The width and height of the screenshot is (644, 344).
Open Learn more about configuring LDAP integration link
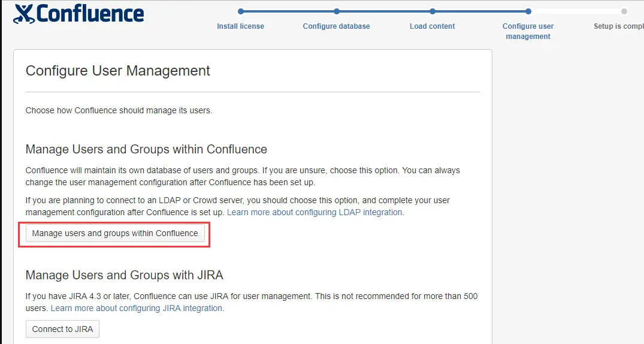(x=315, y=212)
